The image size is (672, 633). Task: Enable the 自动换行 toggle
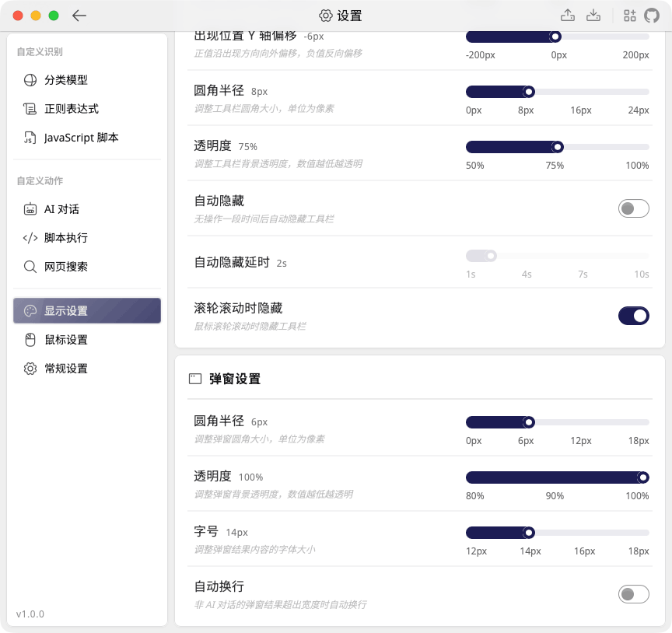click(633, 594)
